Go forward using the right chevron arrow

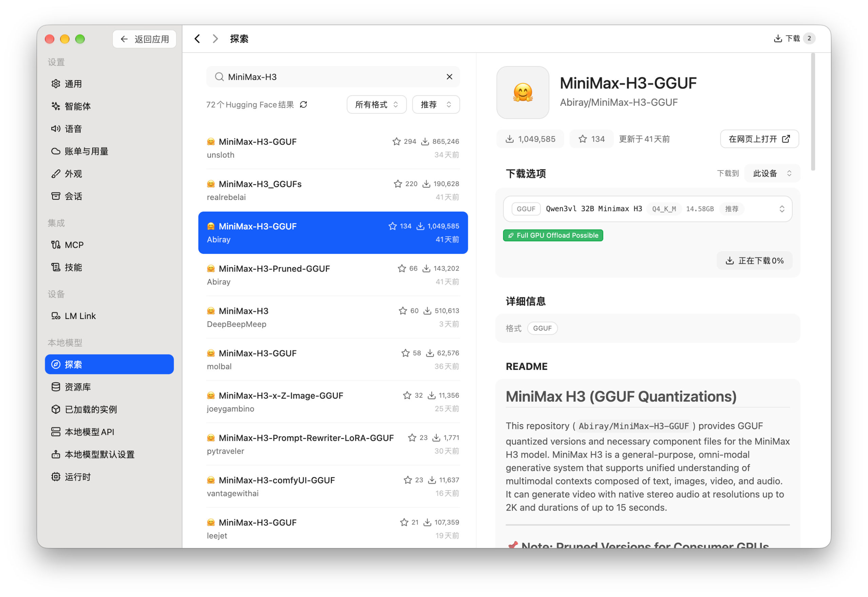pos(215,39)
